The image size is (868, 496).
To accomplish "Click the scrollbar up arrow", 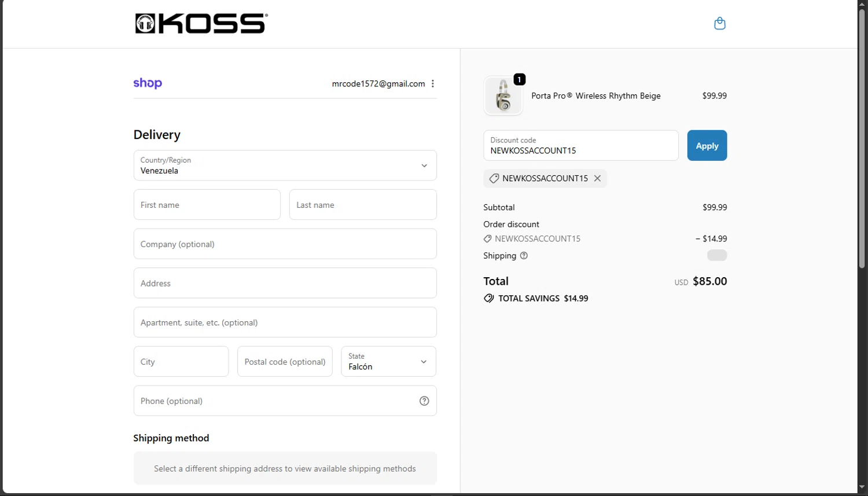I will tap(862, 4).
